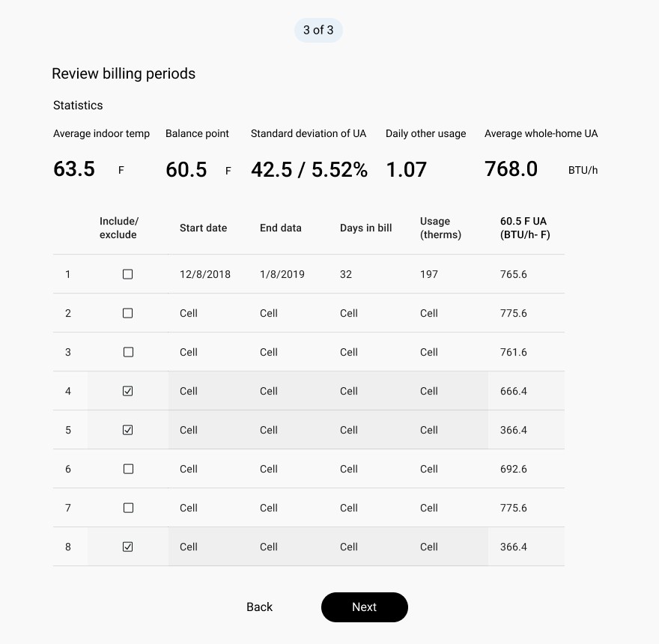The height and width of the screenshot is (644, 659).
Task: Go Back to the previous step
Action: click(259, 607)
